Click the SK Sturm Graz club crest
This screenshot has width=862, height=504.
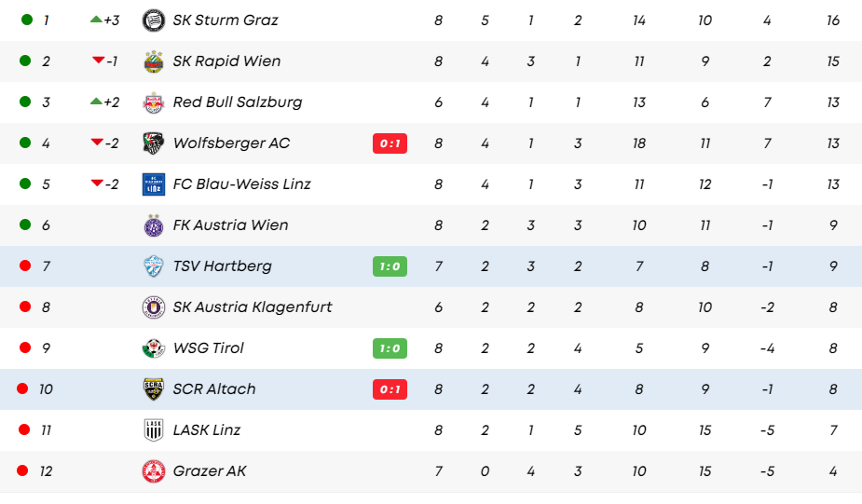click(154, 20)
